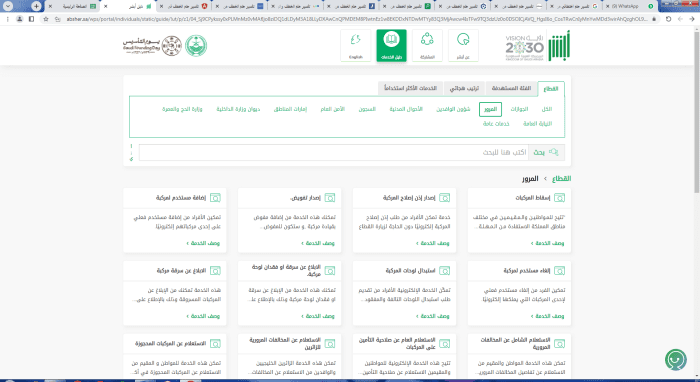
Task: Switch to the ترتيب هجائي tab
Action: coord(464,88)
